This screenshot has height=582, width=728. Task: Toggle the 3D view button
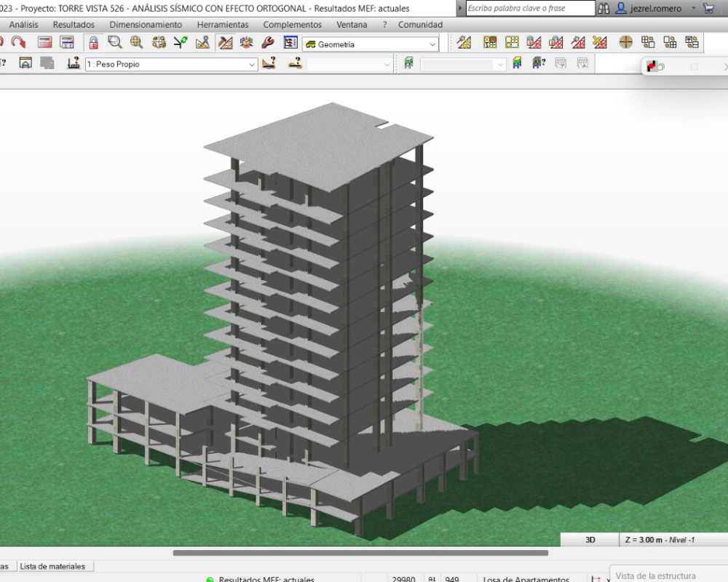[590, 540]
